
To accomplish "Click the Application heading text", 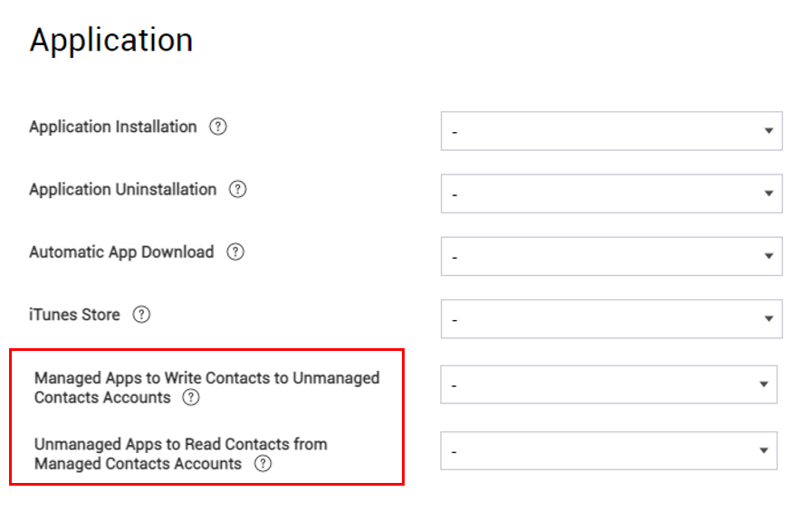I will click(111, 41).
